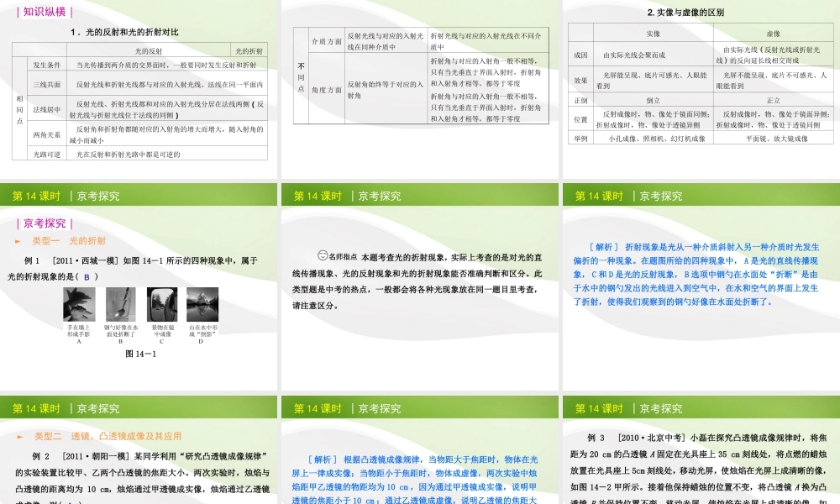Open the slide showing the 不同点 comparison table
The image size is (840, 504).
tap(420, 89)
